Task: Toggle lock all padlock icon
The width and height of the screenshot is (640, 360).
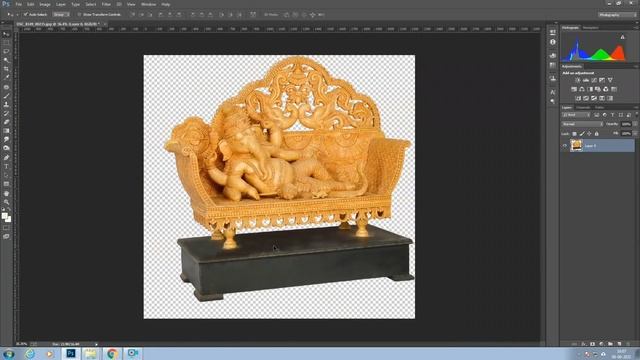Action: tap(596, 133)
